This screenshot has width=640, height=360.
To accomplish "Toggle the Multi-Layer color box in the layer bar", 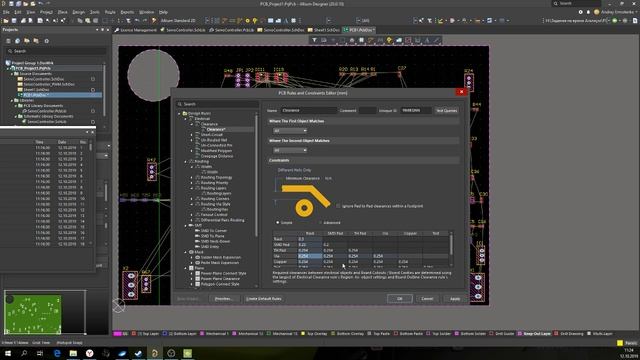I will point(589,333).
